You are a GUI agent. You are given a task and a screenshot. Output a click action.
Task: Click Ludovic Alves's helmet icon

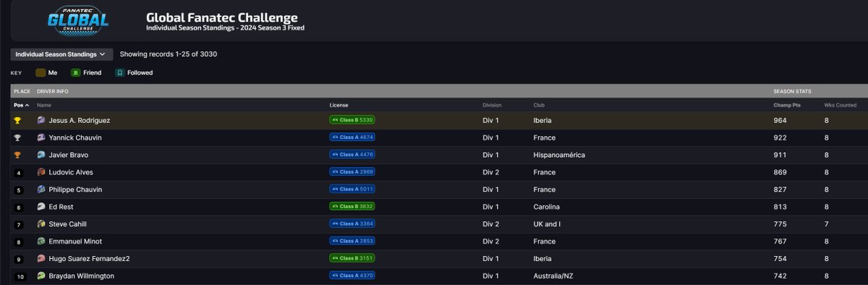click(41, 172)
